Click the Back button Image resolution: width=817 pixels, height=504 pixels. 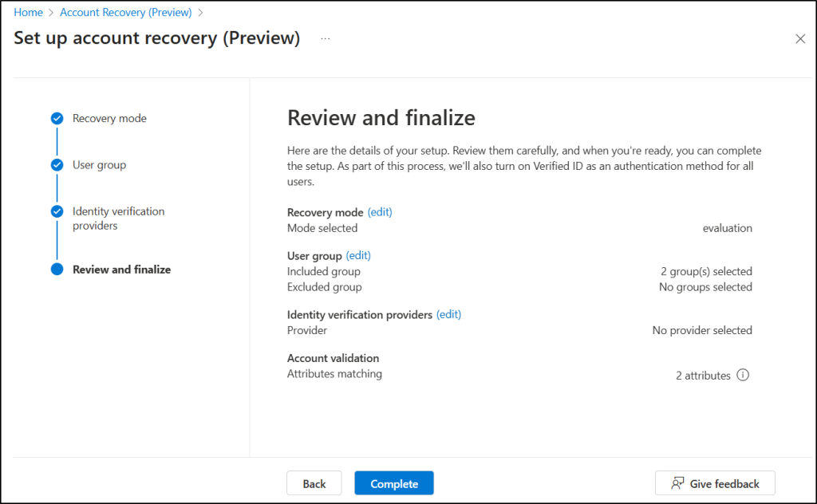pyautogui.click(x=314, y=482)
